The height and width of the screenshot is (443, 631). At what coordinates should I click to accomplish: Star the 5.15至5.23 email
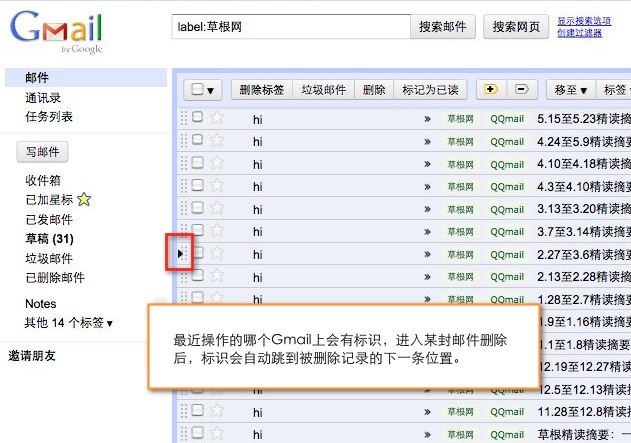point(217,118)
